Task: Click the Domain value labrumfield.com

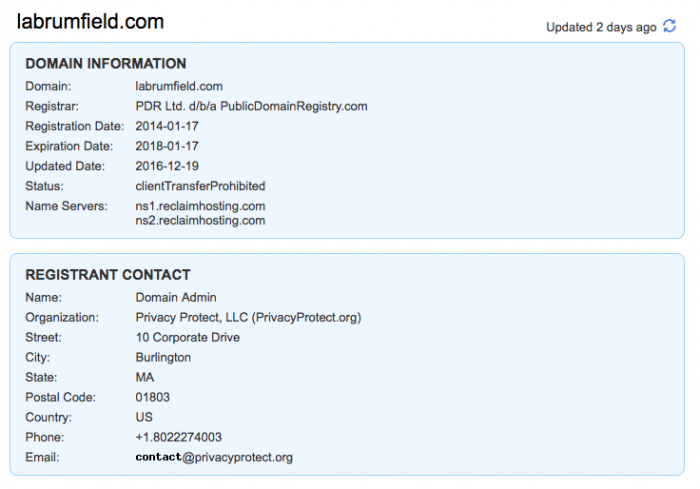Action: pos(179,86)
